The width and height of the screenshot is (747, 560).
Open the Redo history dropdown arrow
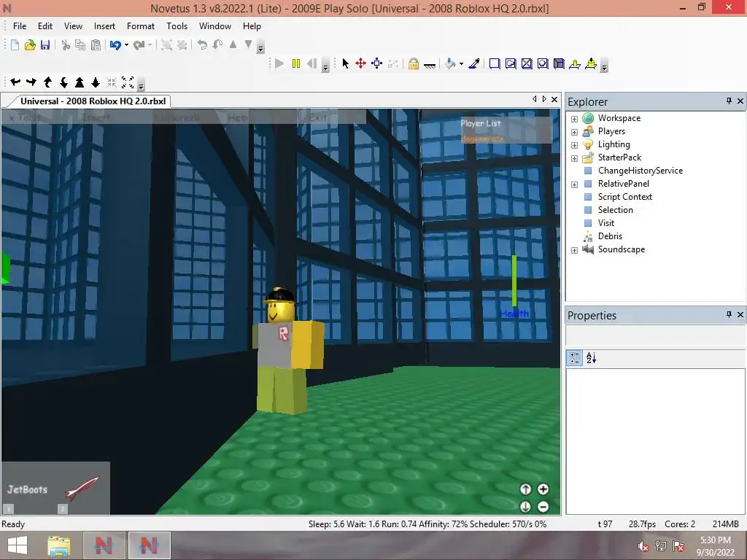pyautogui.click(x=150, y=44)
